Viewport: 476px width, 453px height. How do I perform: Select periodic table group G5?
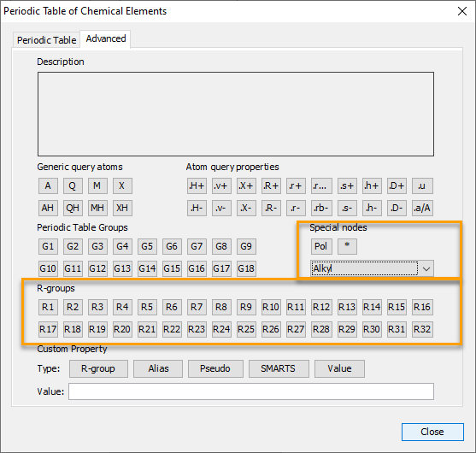coord(147,246)
